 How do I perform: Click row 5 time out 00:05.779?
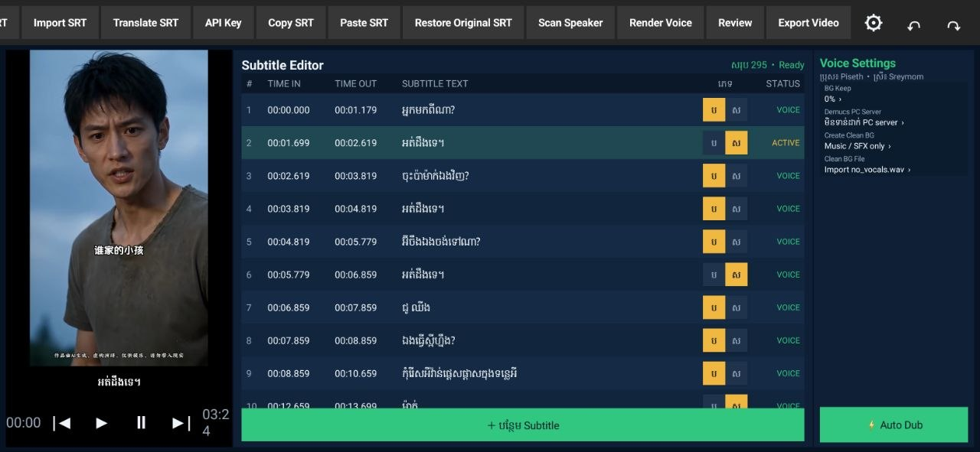click(356, 242)
